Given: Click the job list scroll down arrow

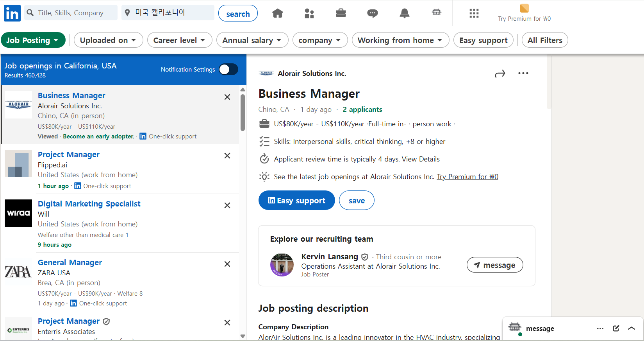Looking at the screenshot, I should [x=243, y=336].
